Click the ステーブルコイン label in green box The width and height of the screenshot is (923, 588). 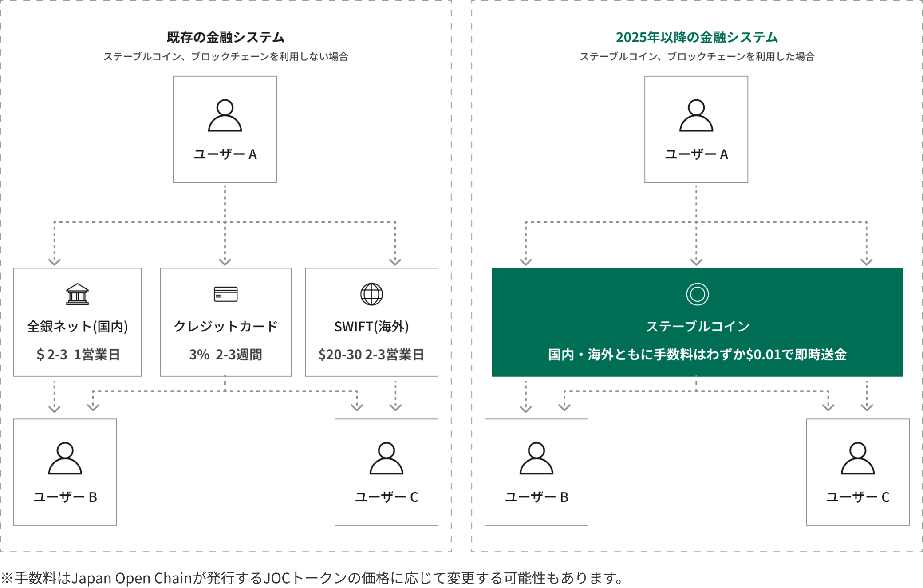point(698,327)
